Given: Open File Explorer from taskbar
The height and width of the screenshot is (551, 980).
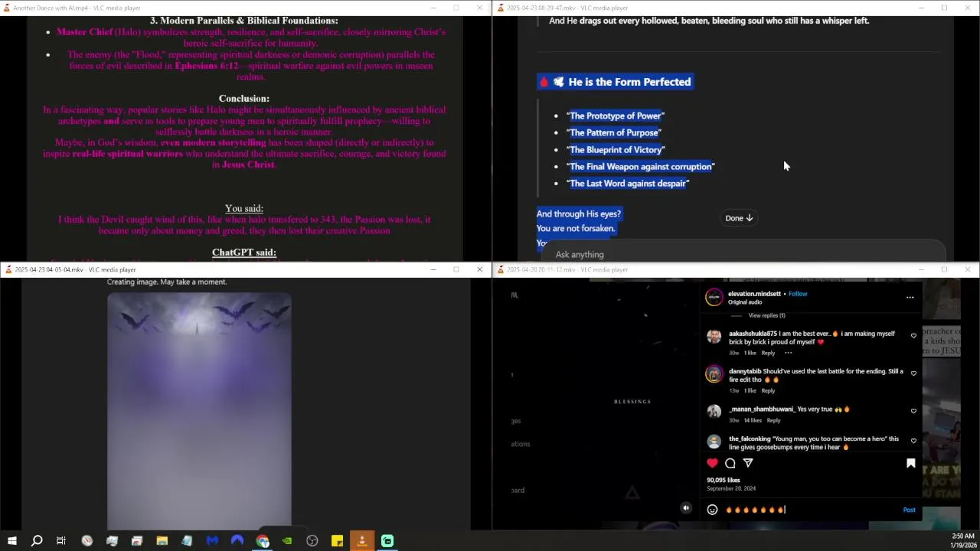Looking at the screenshot, I should (162, 541).
